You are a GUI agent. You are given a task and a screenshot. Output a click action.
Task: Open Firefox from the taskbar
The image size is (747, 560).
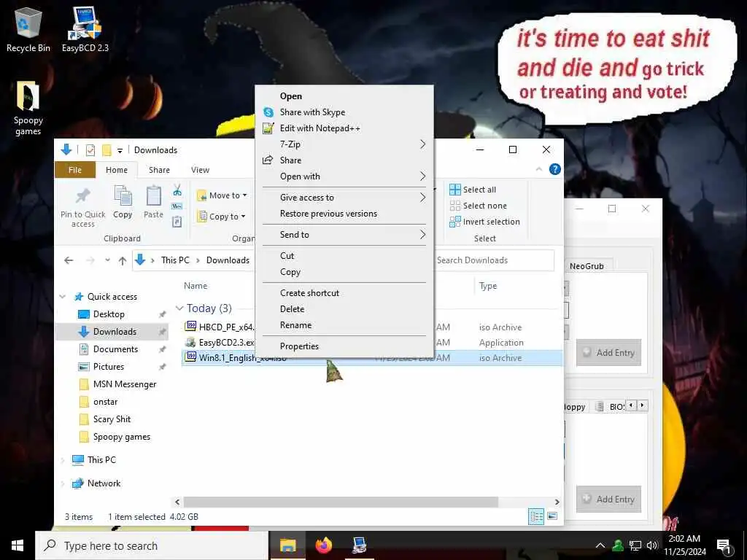[323, 545]
